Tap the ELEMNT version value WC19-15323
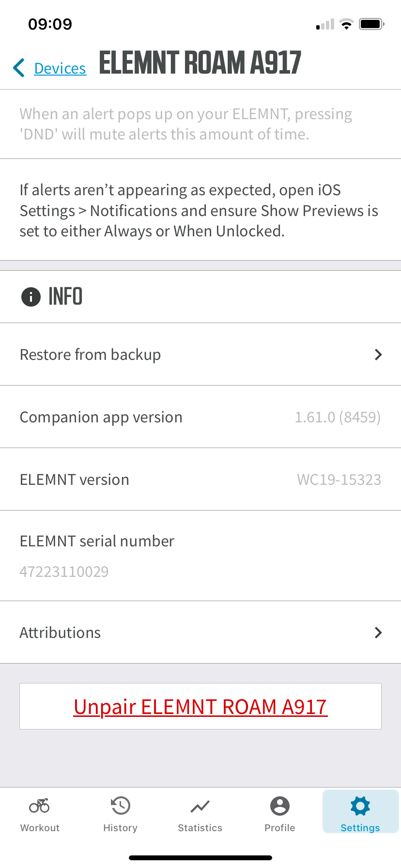This screenshot has height=868, width=401. pyautogui.click(x=339, y=480)
